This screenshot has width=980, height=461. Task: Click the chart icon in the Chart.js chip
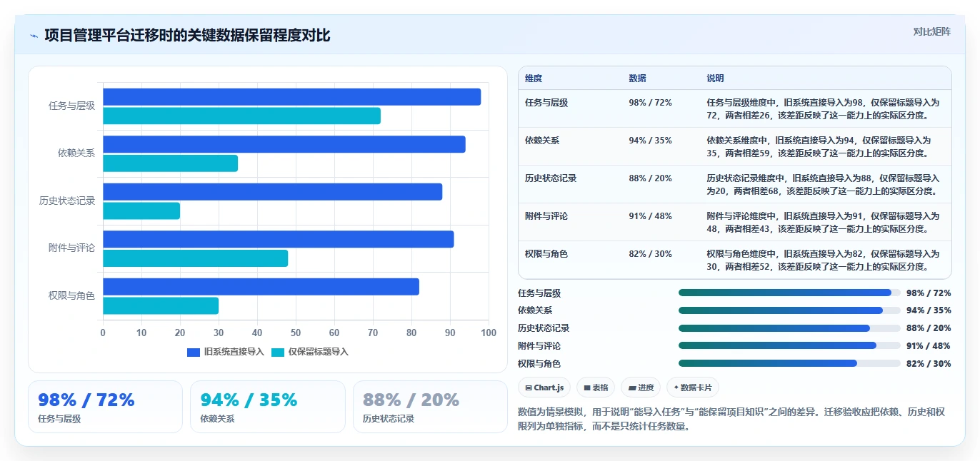pyautogui.click(x=529, y=387)
